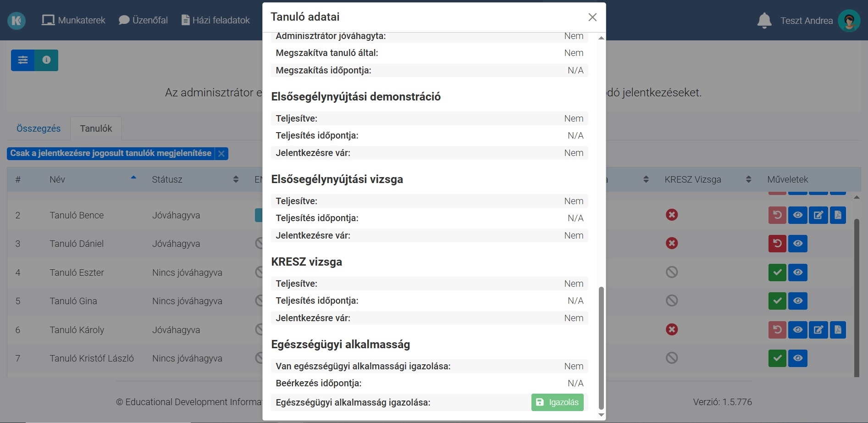
Task: Open the PDF document icon for Tanuló Károly
Action: [838, 329]
